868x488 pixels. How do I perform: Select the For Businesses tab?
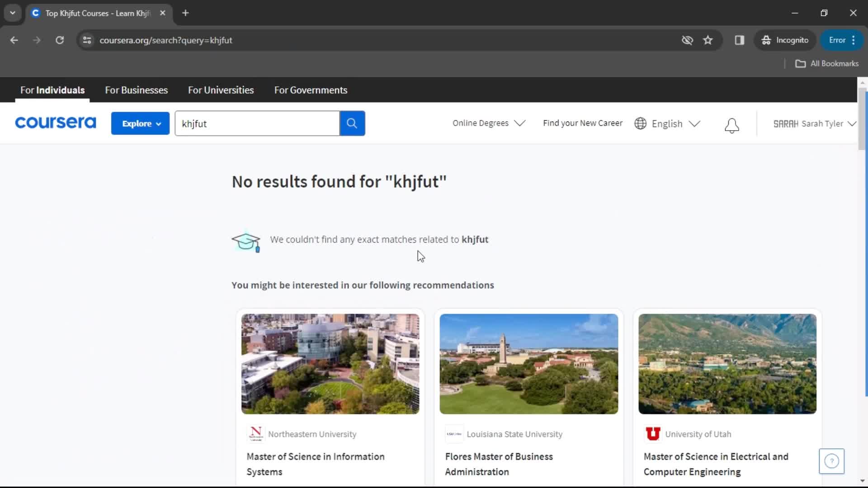(136, 90)
